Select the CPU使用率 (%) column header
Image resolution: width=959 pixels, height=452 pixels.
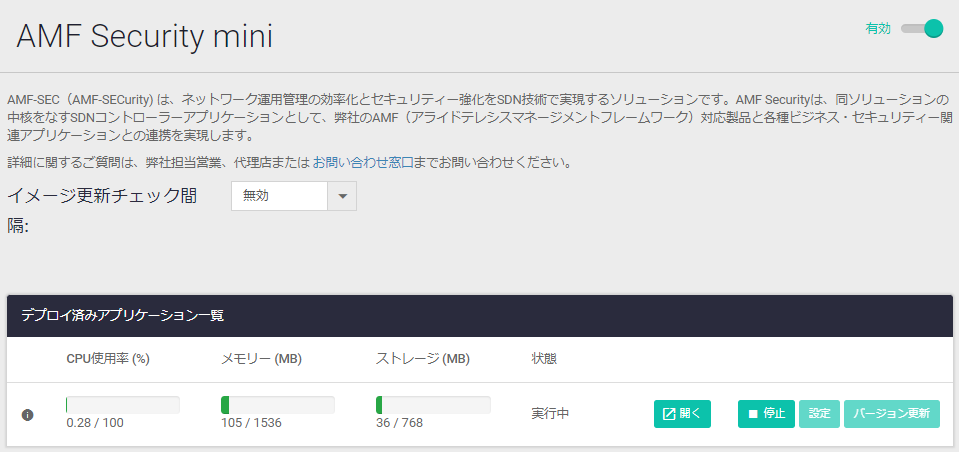(x=108, y=359)
